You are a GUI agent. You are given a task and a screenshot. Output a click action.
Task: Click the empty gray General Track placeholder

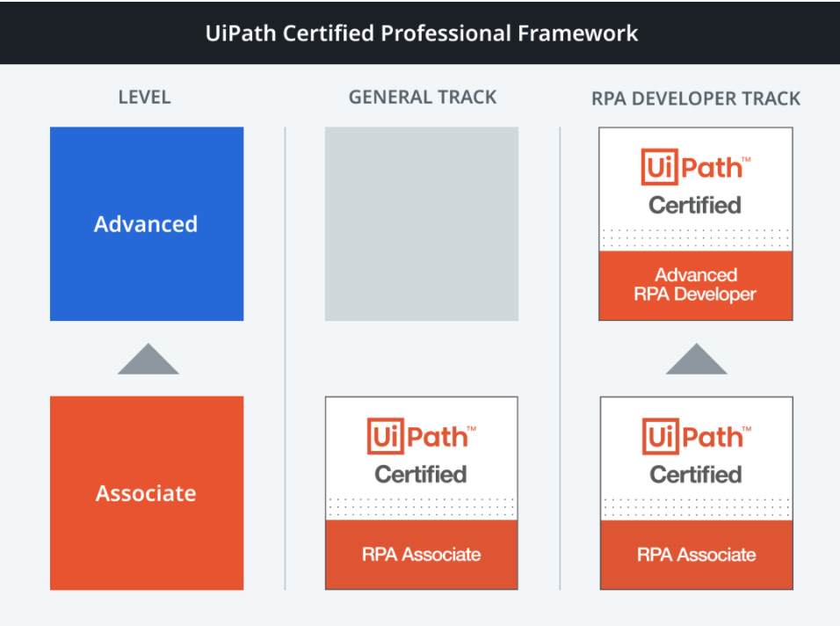[x=422, y=224]
